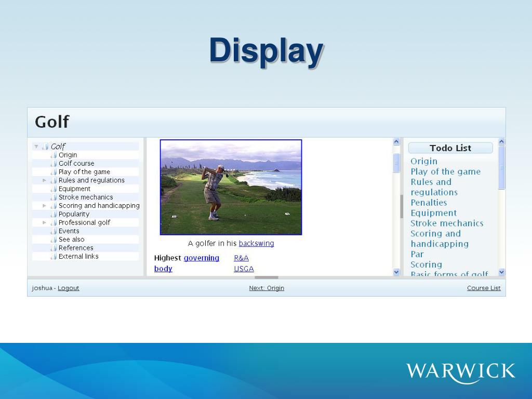Click content pane scroll down arrow

[396, 272]
